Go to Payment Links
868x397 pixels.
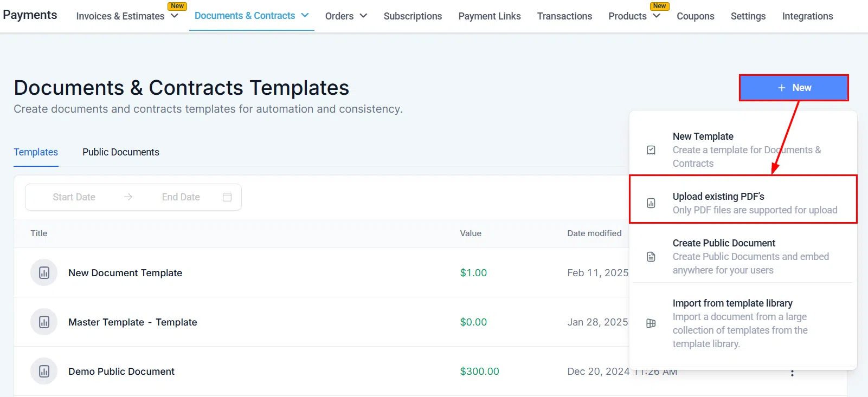tap(490, 16)
